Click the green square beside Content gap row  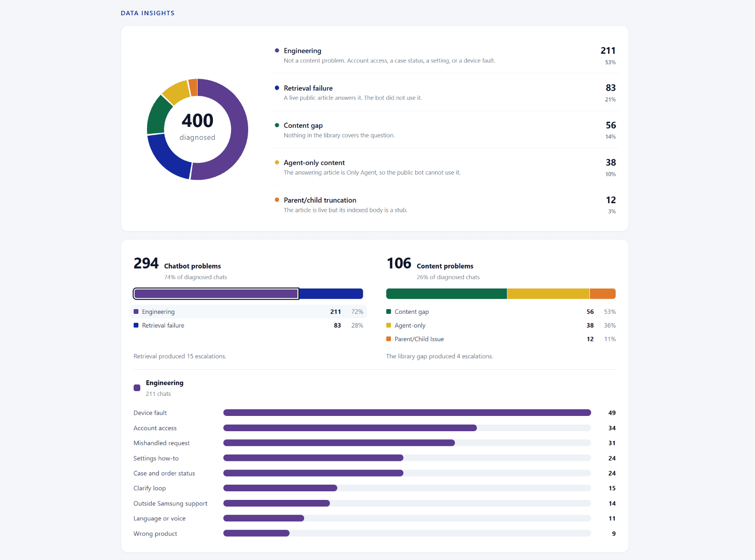coord(388,311)
